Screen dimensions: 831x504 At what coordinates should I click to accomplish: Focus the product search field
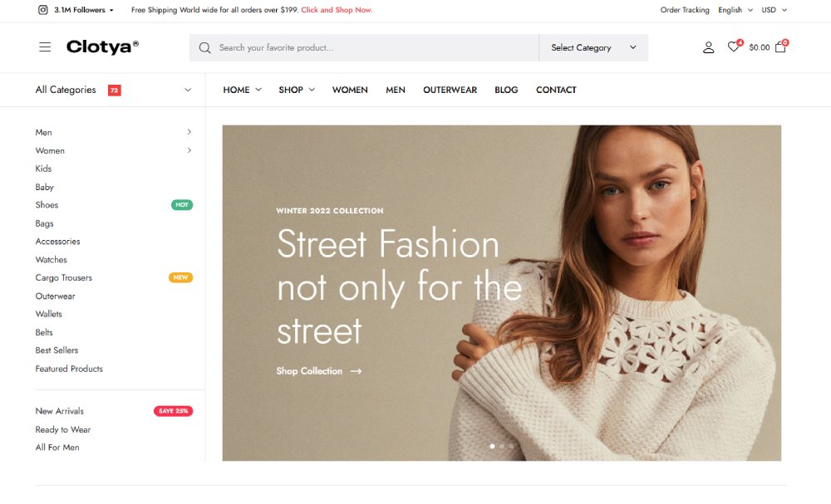[x=374, y=48]
